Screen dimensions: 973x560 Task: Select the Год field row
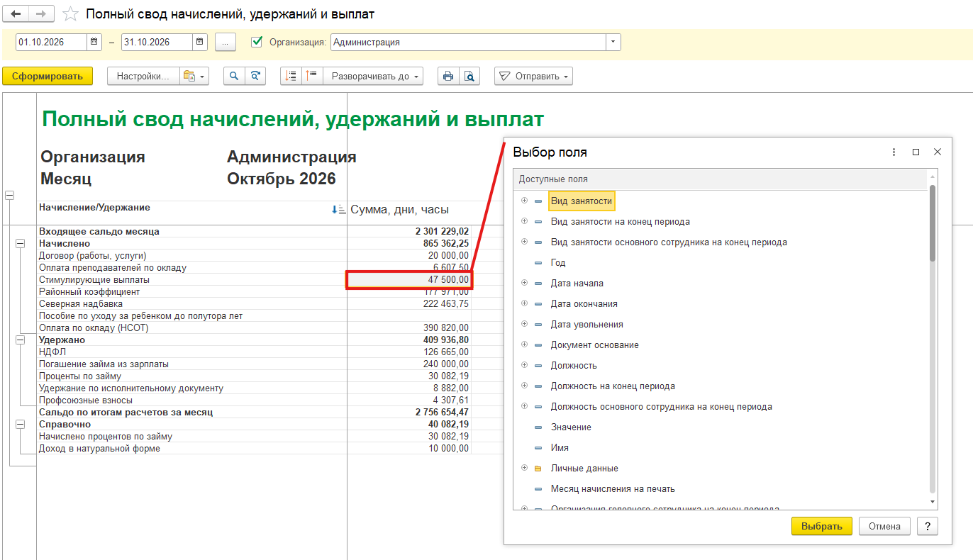[x=721, y=263]
